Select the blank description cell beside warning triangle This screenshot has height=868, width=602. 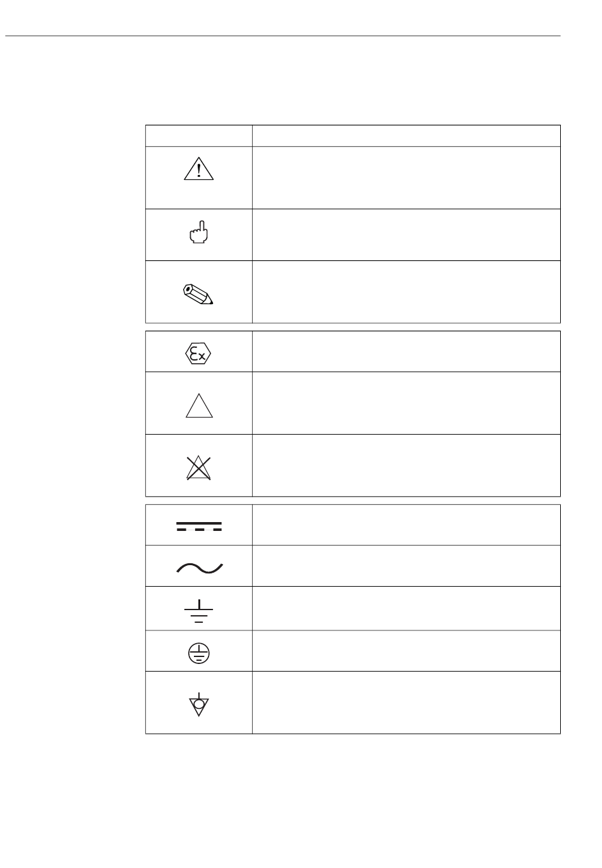point(406,177)
